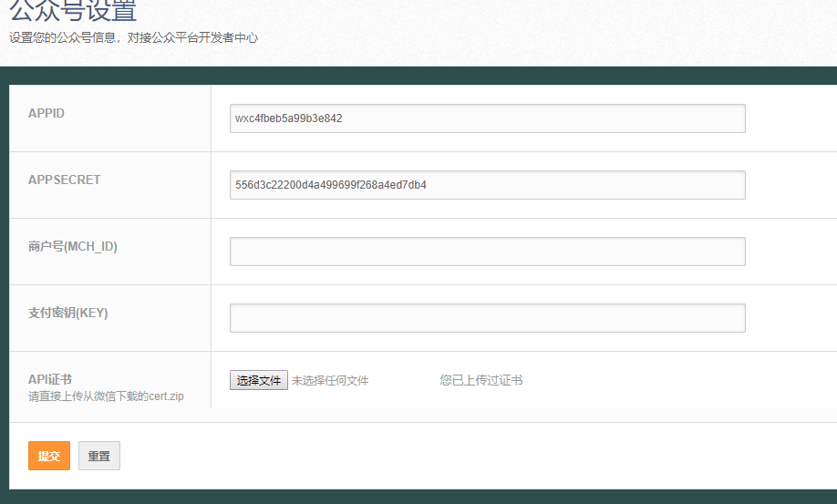
Task: Click the APPID row label
Action: 46,113
